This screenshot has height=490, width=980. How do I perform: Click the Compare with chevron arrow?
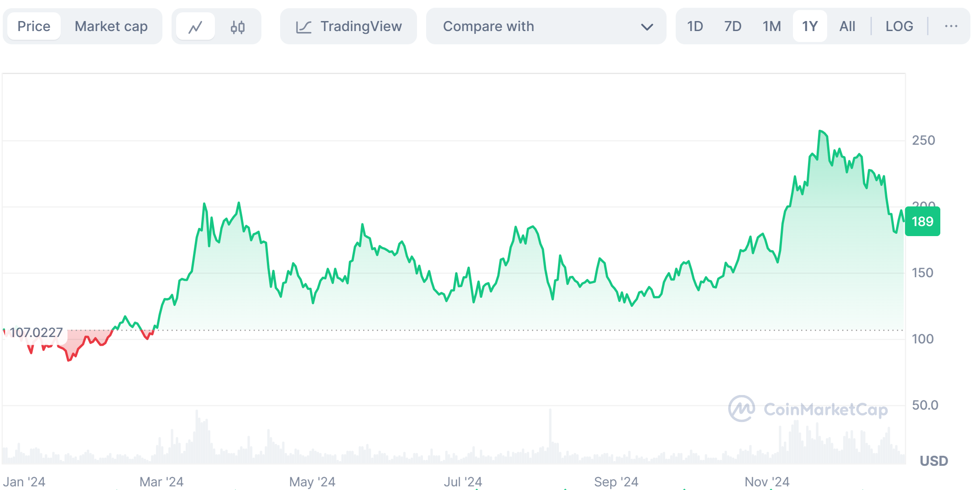pos(646,27)
